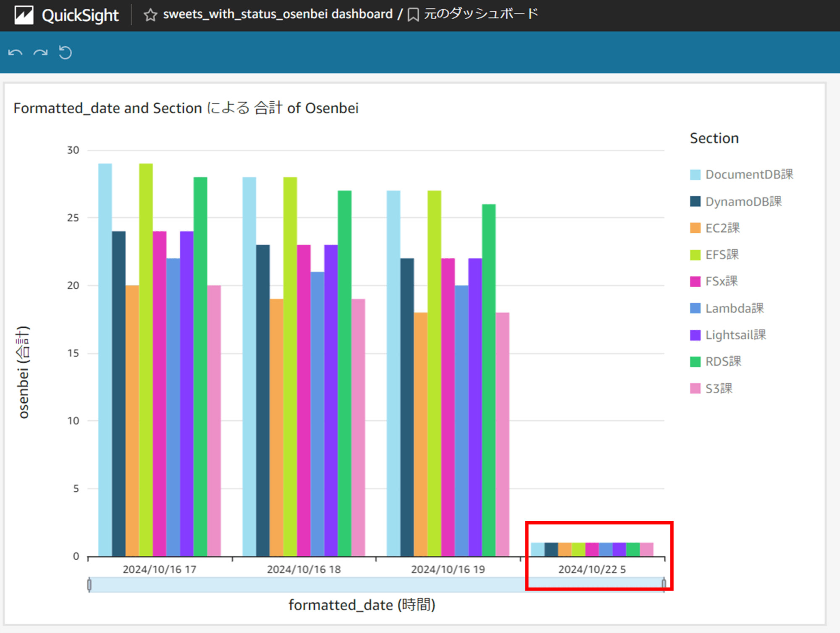Click the bookmark icon in header

coord(413,15)
